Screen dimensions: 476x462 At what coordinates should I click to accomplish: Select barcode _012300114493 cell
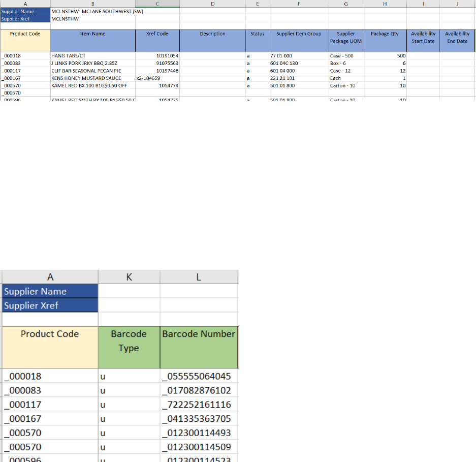pyautogui.click(x=199, y=433)
